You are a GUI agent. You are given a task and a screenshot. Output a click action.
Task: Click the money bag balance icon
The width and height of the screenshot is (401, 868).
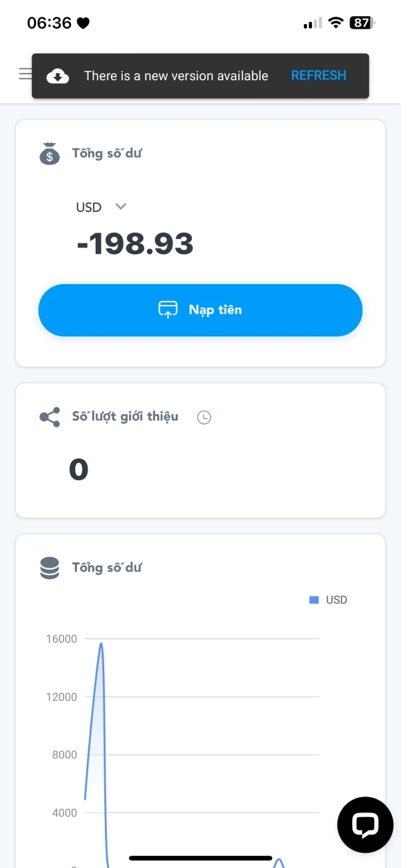click(x=49, y=154)
